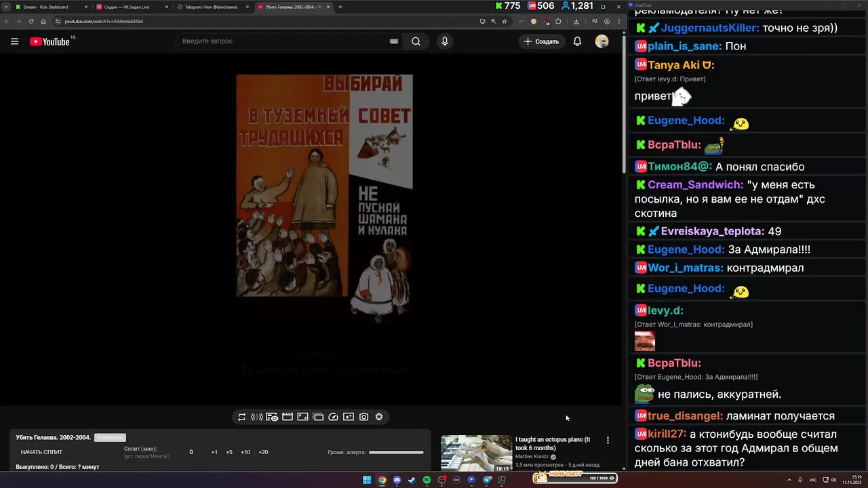Open the account avatar menu
The image size is (868, 488).
(x=601, y=41)
